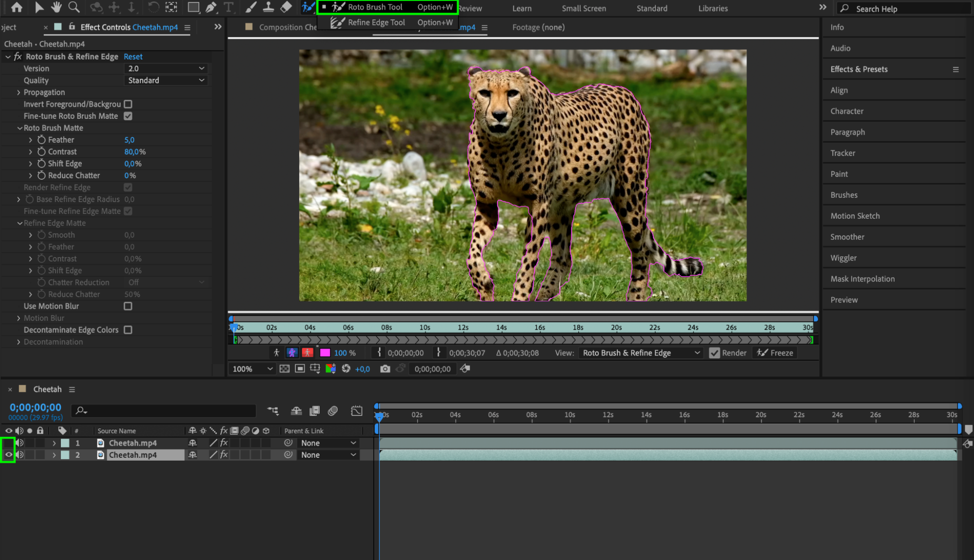
Task: Take a snapshot with the camera icon
Action: click(x=385, y=369)
